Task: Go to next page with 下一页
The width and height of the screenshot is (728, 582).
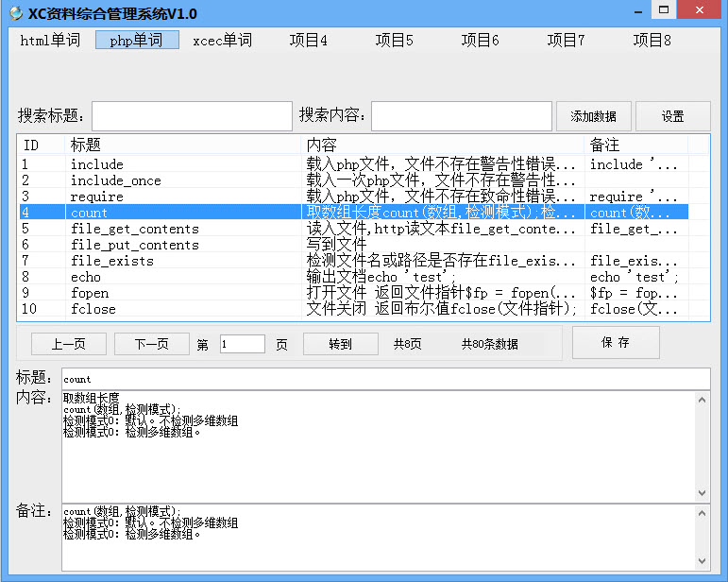Action: (x=151, y=344)
